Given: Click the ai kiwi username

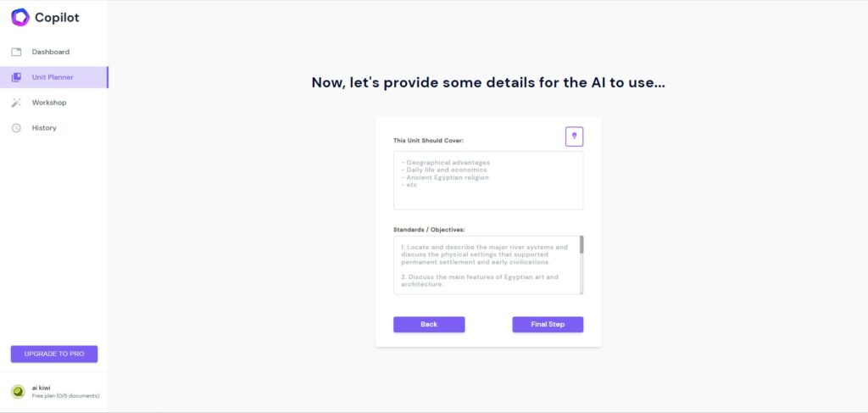Looking at the screenshot, I should [x=41, y=388].
